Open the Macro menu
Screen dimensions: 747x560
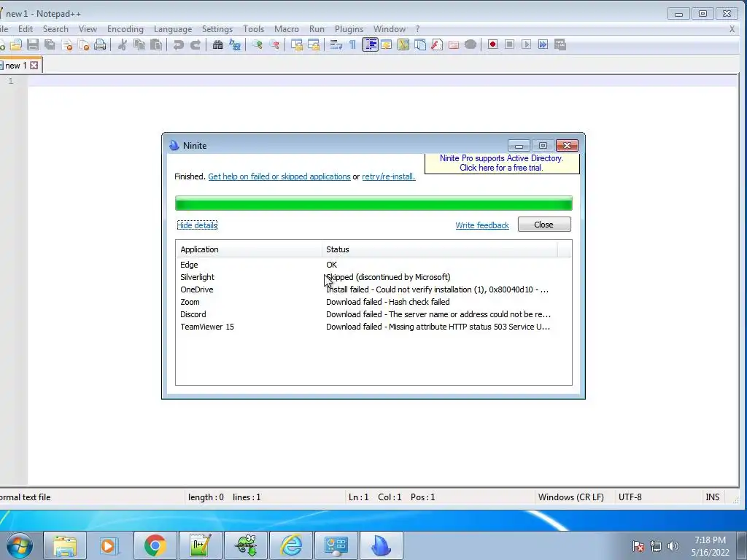coord(287,29)
